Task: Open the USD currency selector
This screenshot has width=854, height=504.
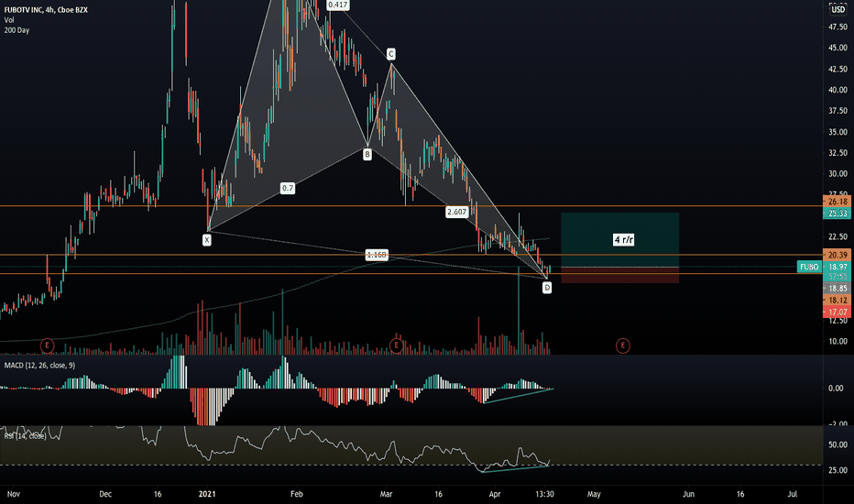Action: [x=838, y=9]
